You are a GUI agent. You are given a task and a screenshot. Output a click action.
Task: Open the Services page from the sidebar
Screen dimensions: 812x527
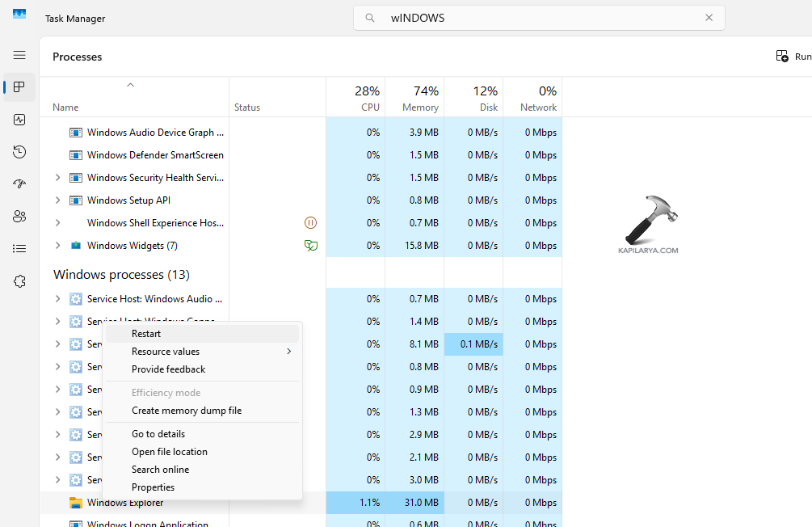[x=19, y=281]
